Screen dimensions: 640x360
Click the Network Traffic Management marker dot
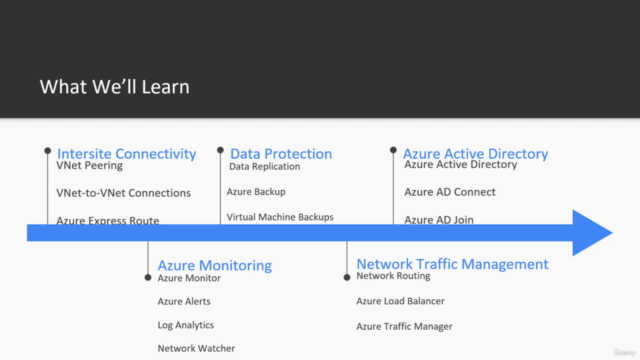pyautogui.click(x=347, y=278)
